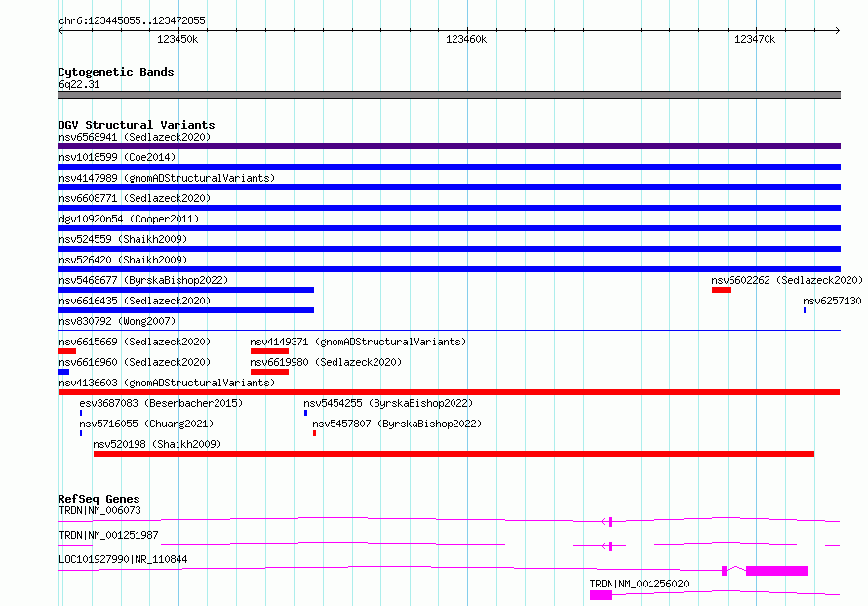Click the chr6:123445855..123472855 region label

[x=132, y=20]
